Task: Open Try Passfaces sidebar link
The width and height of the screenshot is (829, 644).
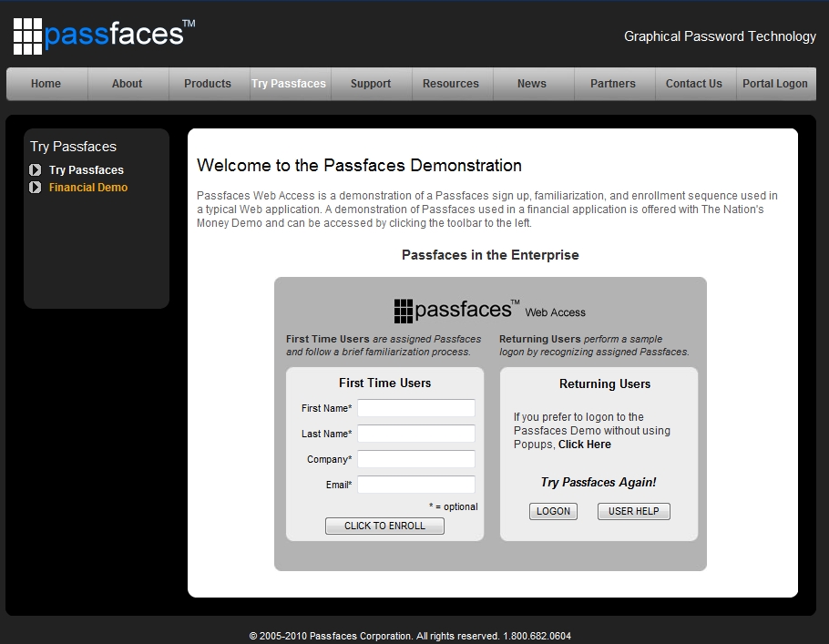Action: [87, 170]
